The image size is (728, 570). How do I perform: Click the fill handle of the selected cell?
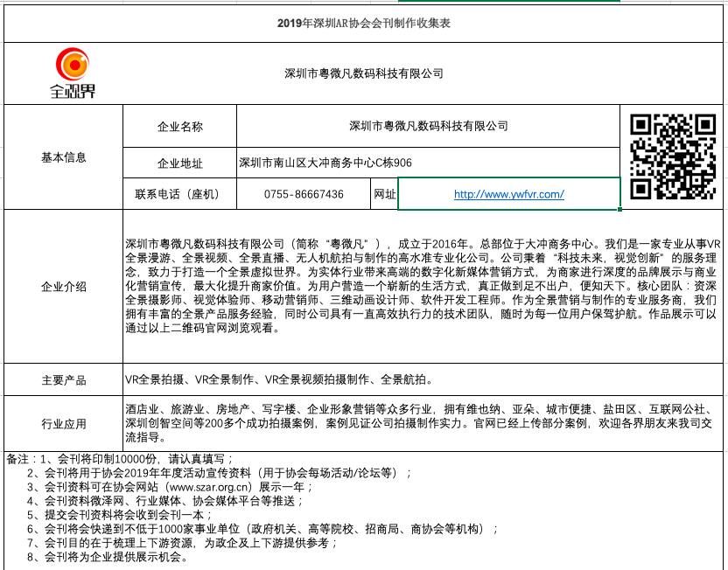pyautogui.click(x=619, y=209)
